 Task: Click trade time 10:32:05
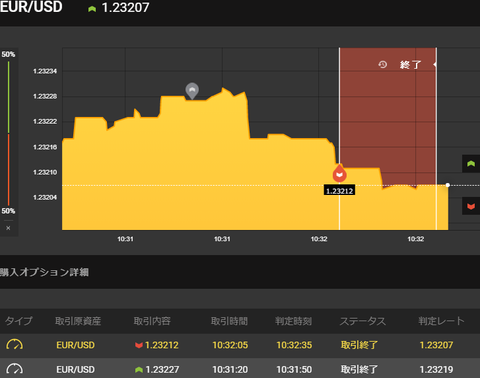tap(230, 345)
